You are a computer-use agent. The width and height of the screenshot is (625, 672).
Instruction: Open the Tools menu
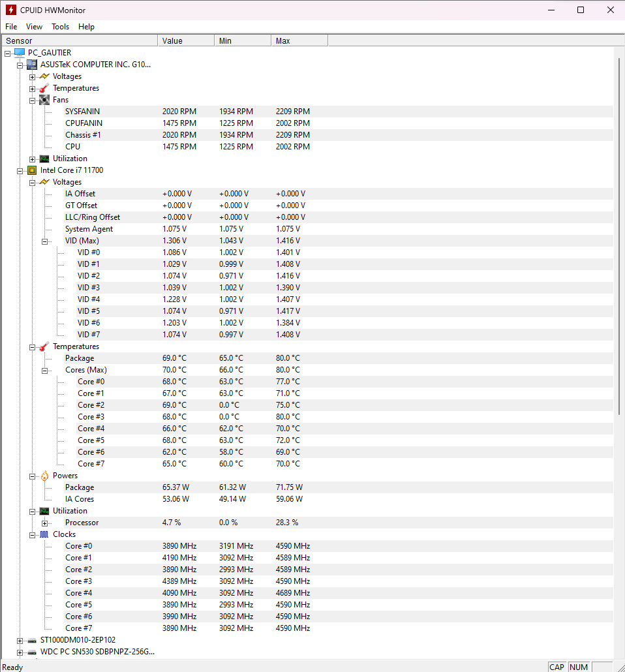[x=61, y=27]
